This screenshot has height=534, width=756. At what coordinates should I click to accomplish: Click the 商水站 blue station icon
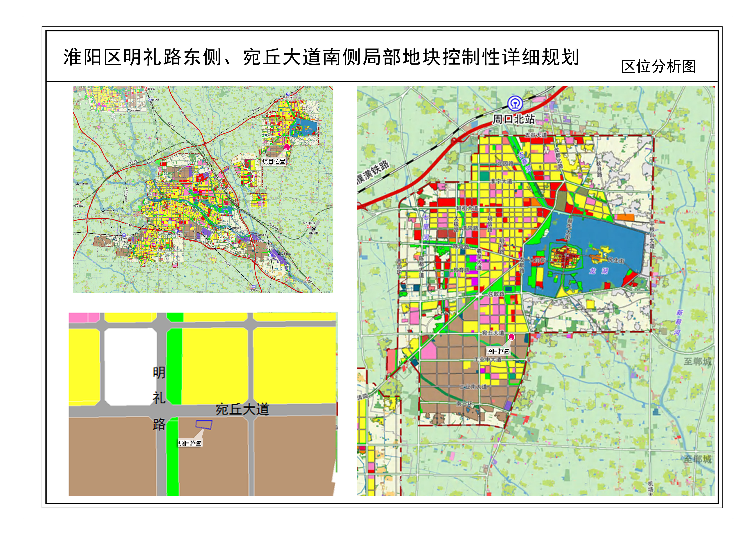[x=124, y=235]
